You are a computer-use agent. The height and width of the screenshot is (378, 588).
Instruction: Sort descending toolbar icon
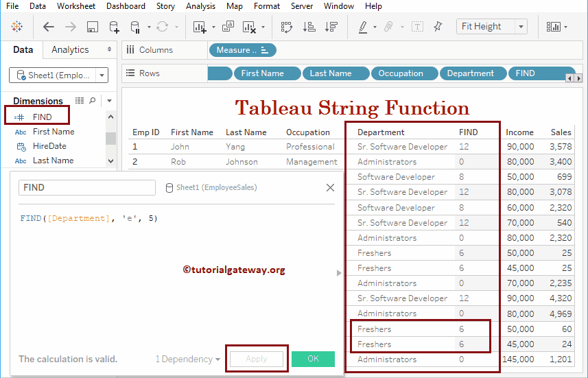(x=331, y=27)
